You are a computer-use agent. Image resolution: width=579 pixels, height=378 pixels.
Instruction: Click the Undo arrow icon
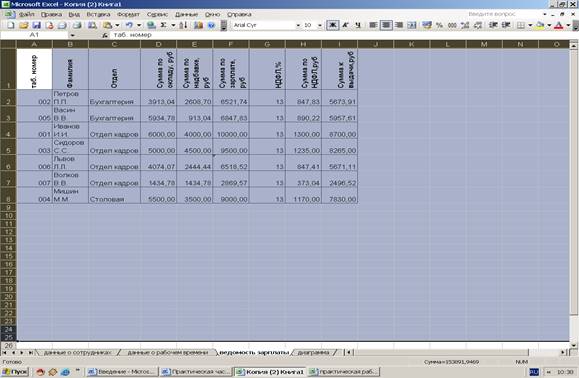pos(129,25)
